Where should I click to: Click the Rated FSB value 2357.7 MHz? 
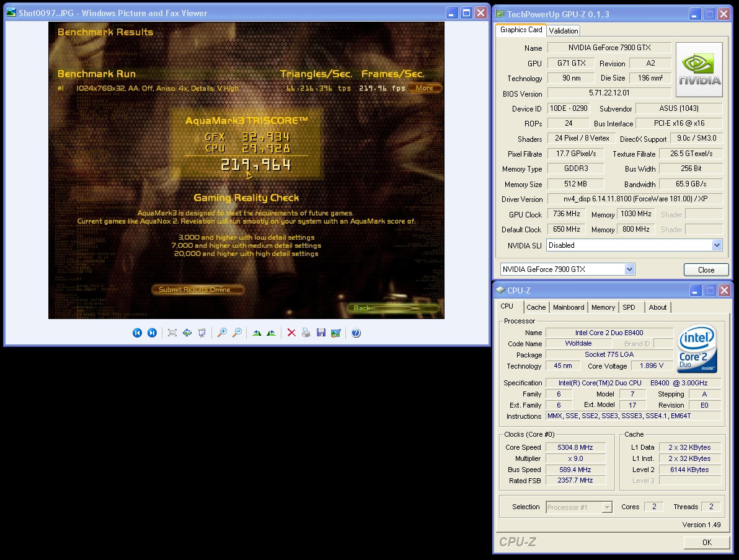575,481
